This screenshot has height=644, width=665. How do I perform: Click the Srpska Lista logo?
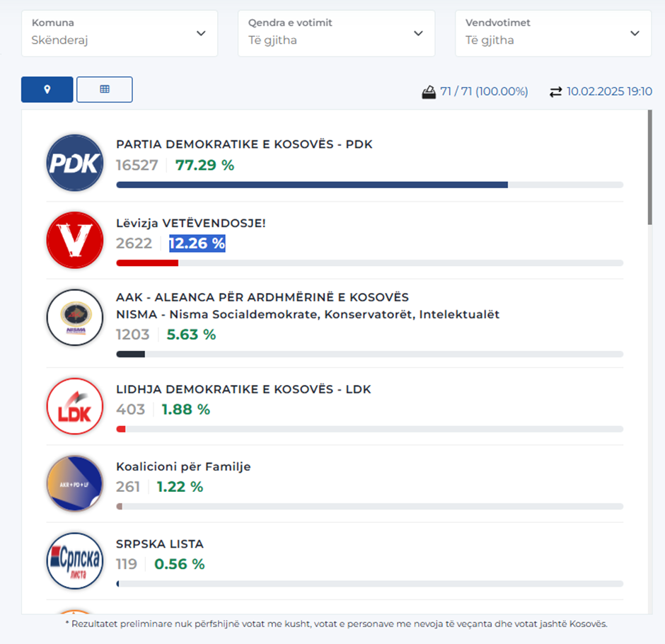[x=75, y=560]
